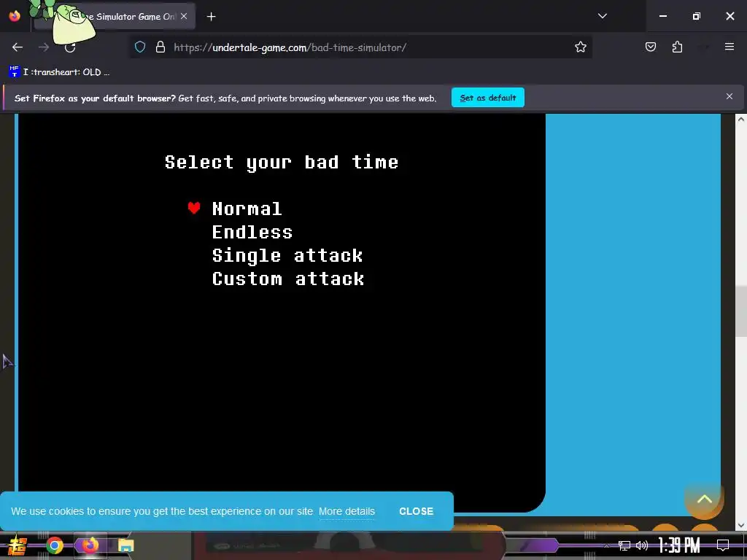Click the red heart selection cursor

(194, 208)
